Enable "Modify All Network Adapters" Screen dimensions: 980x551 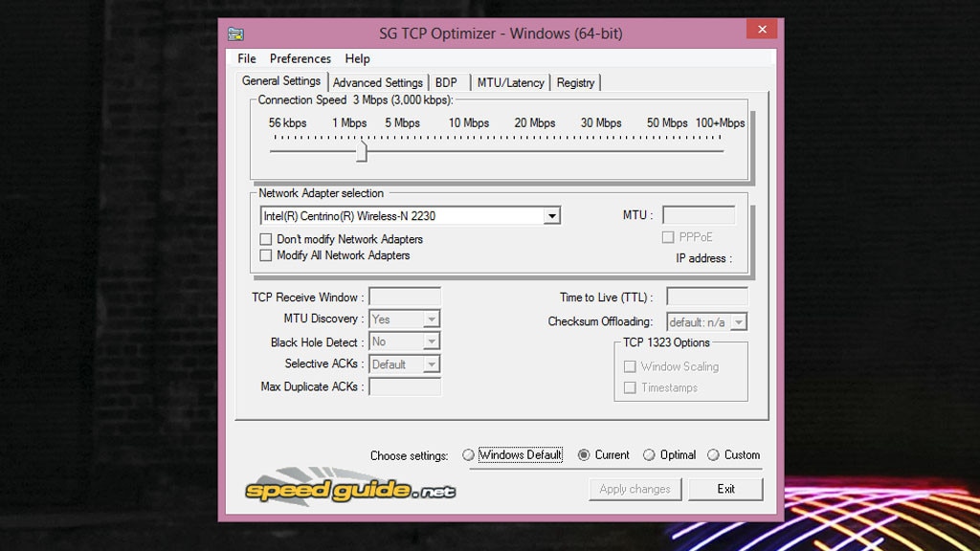266,255
